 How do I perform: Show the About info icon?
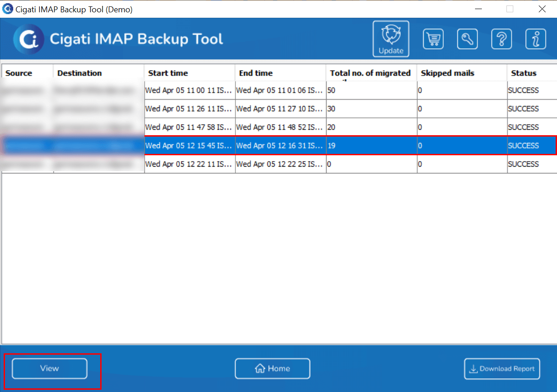(536, 39)
